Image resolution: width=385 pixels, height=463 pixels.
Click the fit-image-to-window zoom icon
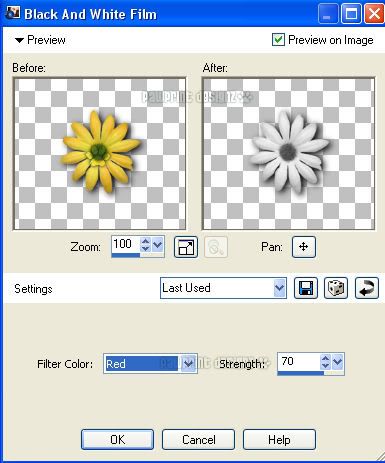point(186,247)
